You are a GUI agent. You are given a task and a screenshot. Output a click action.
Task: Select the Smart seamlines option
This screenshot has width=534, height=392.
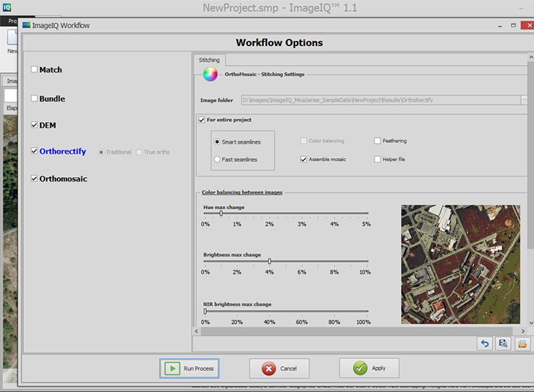pyautogui.click(x=217, y=142)
